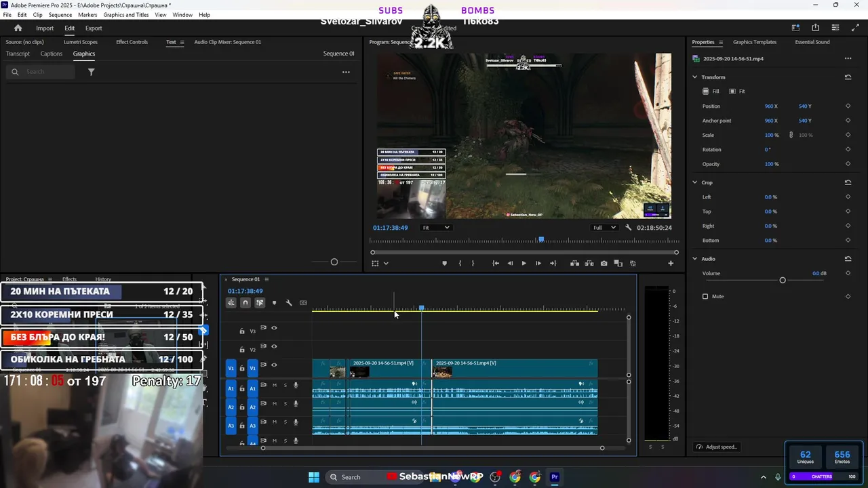The image size is (868, 488).
Task: Click the Timeline display settings wrench
Action: pyautogui.click(x=289, y=303)
